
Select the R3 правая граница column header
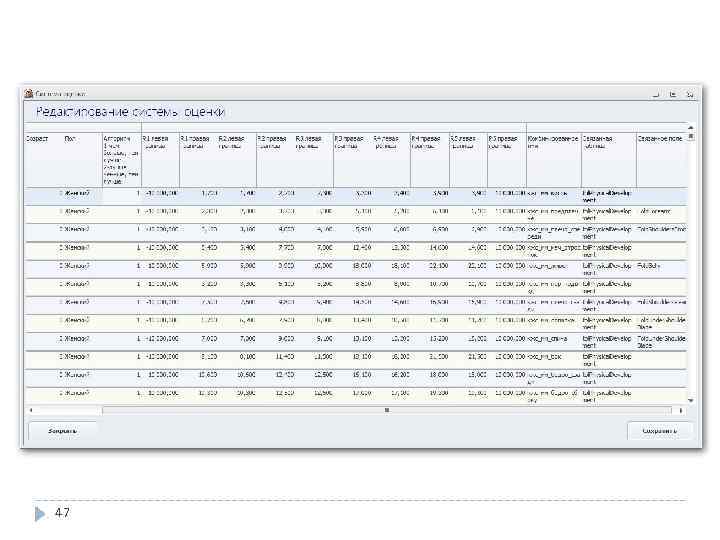[353, 159]
